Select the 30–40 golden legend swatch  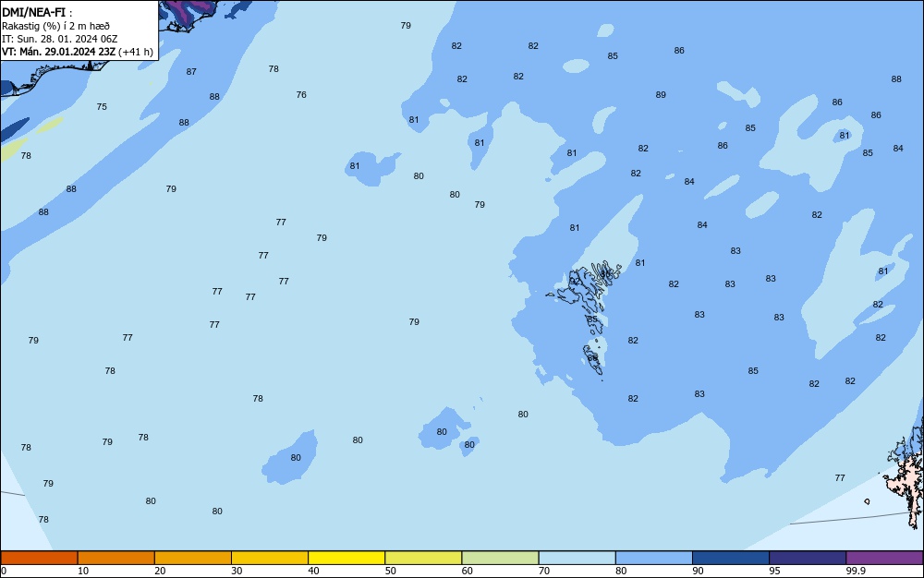(x=270, y=558)
